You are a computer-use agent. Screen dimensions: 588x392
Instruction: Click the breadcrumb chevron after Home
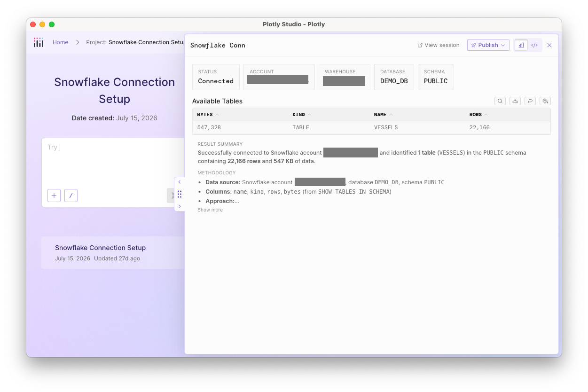78,42
